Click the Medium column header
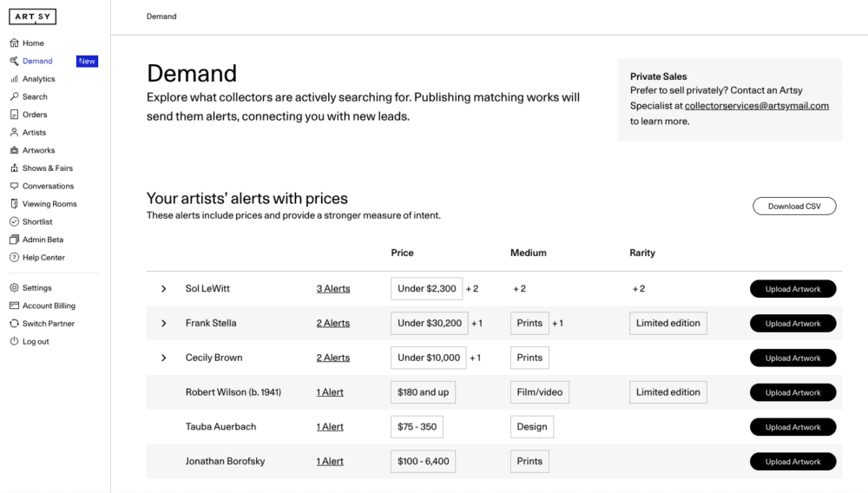The width and height of the screenshot is (868, 493). tap(528, 253)
